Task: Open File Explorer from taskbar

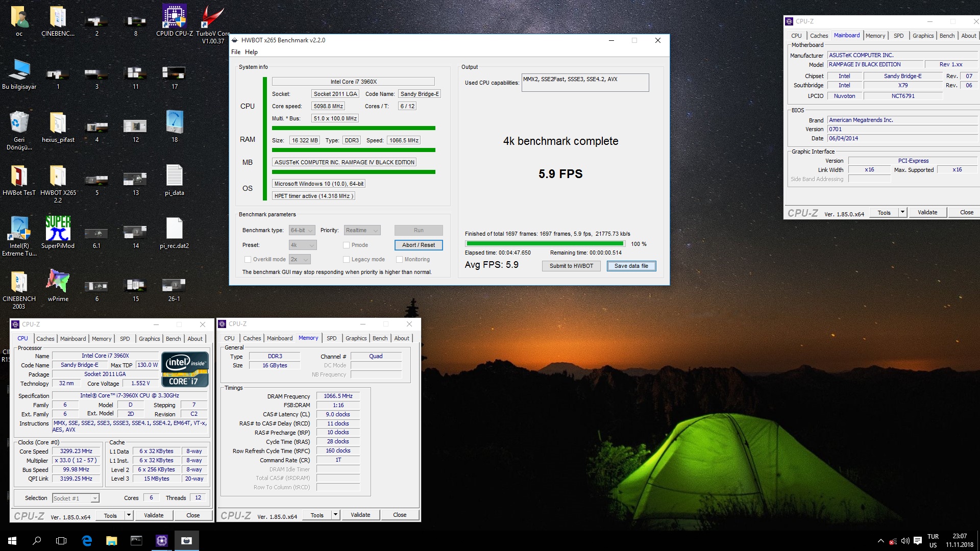Action: pos(111,541)
